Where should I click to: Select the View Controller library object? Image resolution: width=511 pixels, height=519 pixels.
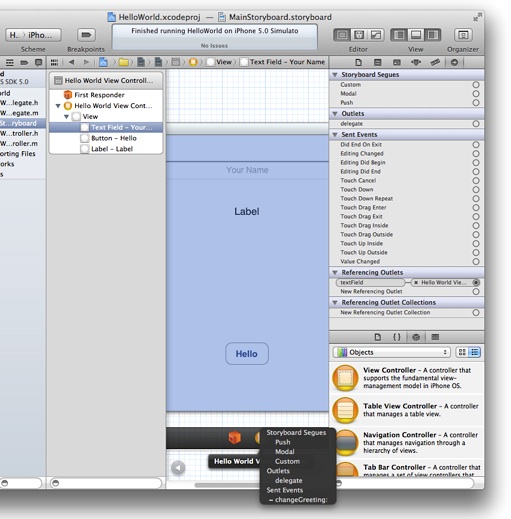(406, 378)
